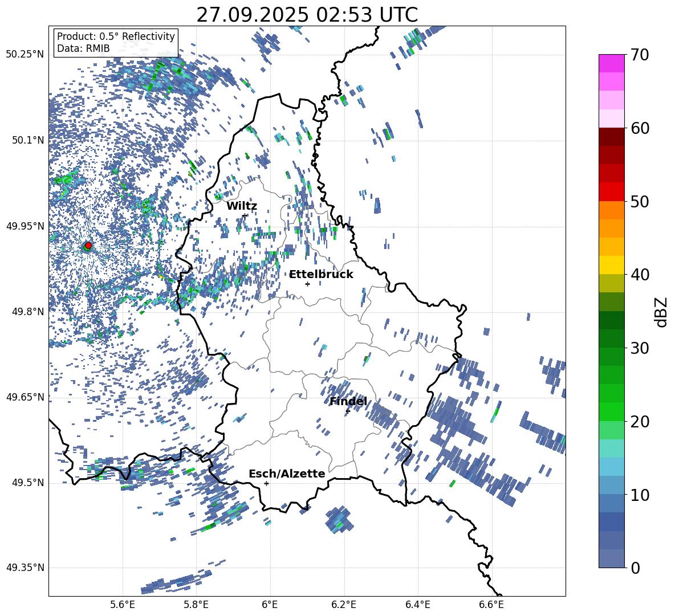Click the isolated echo blob south of the Luxembourg border
Screen dimensions: 675x616
pos(339,519)
